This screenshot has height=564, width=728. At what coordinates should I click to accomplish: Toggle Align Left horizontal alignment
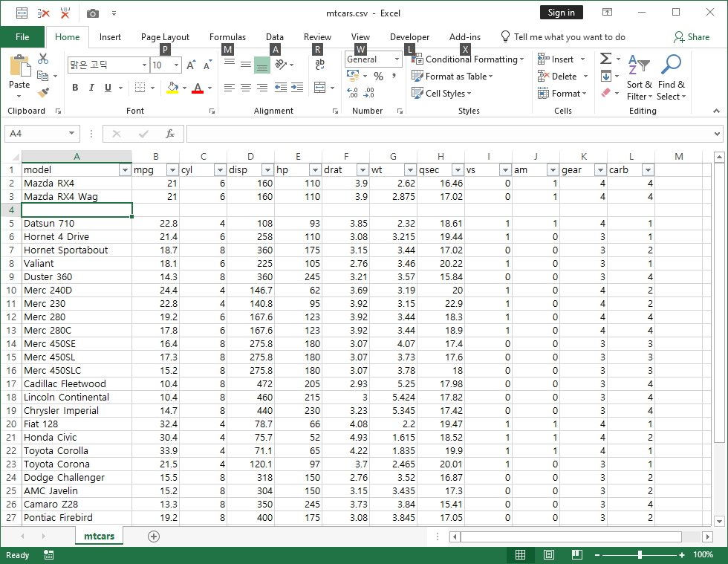[x=230, y=88]
